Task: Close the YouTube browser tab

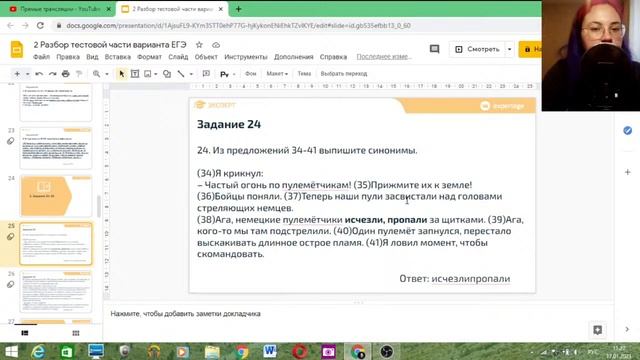Action: coord(109,9)
